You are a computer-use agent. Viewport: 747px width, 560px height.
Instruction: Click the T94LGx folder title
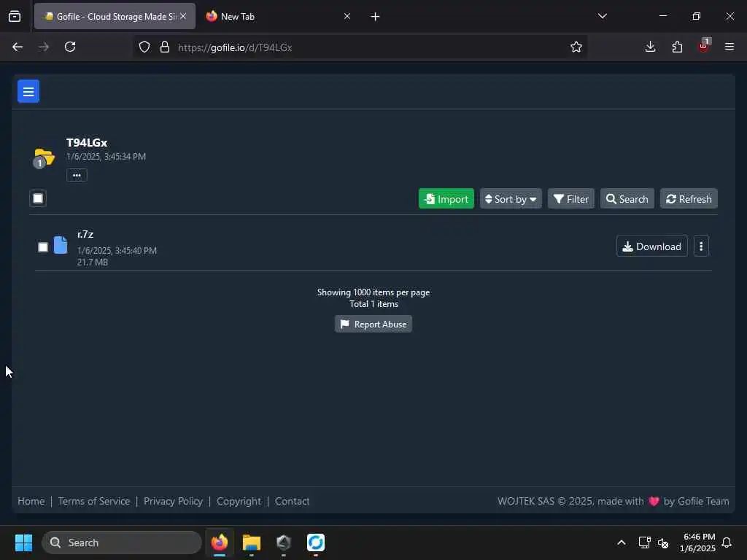87,142
